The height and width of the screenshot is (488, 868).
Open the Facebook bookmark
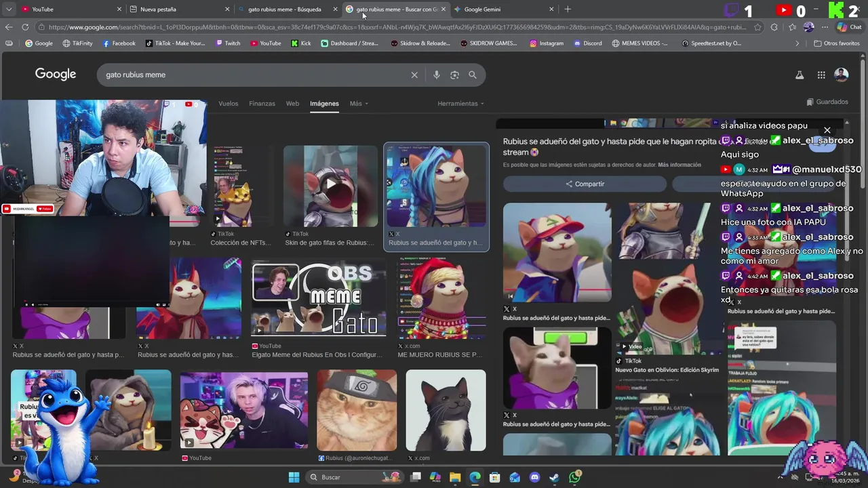click(119, 43)
